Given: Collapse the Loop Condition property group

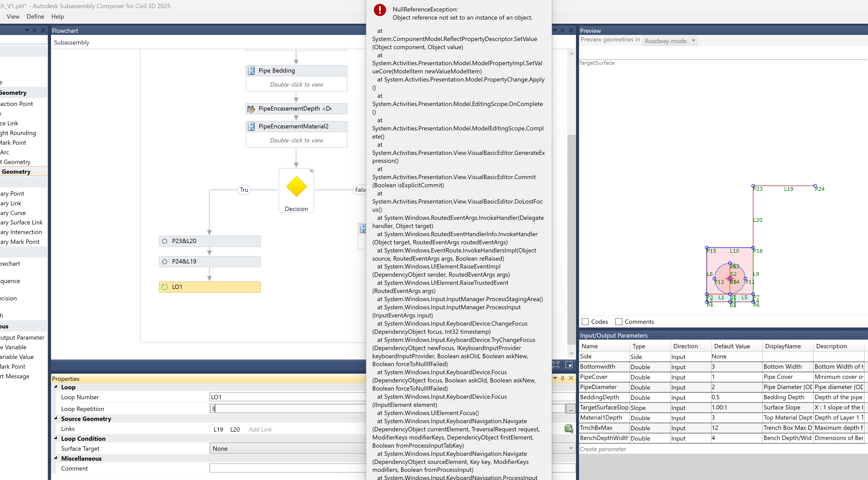Looking at the screenshot, I should pos(56,438).
